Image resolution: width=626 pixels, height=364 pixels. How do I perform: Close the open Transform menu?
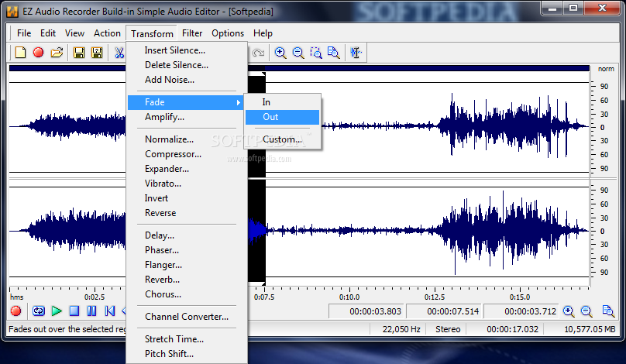152,33
